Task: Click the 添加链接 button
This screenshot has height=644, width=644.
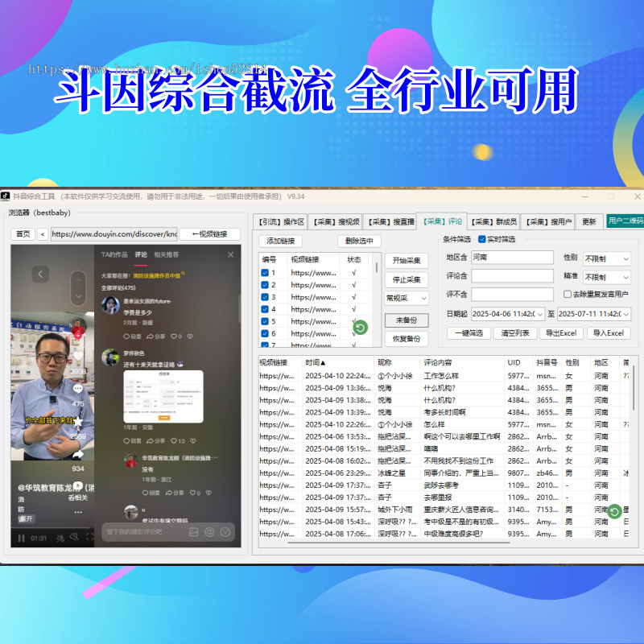Action: 280,241
